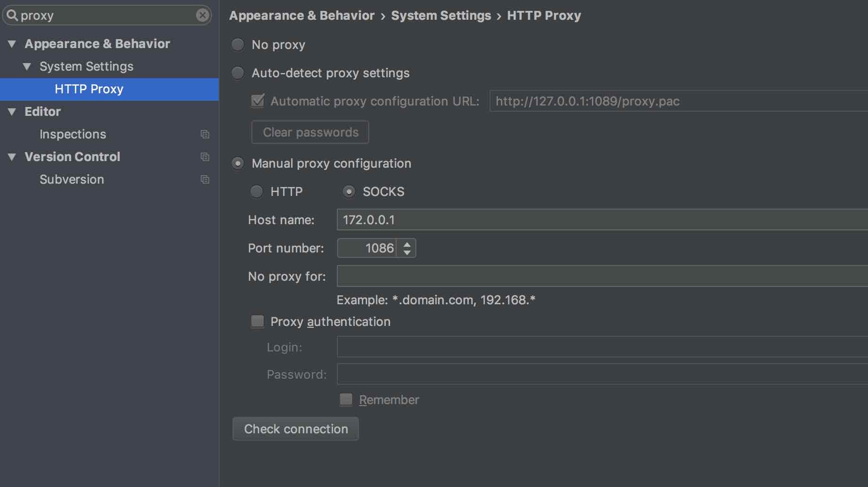Click the Host name field
Viewport: 868px width, 487px height.
point(602,220)
